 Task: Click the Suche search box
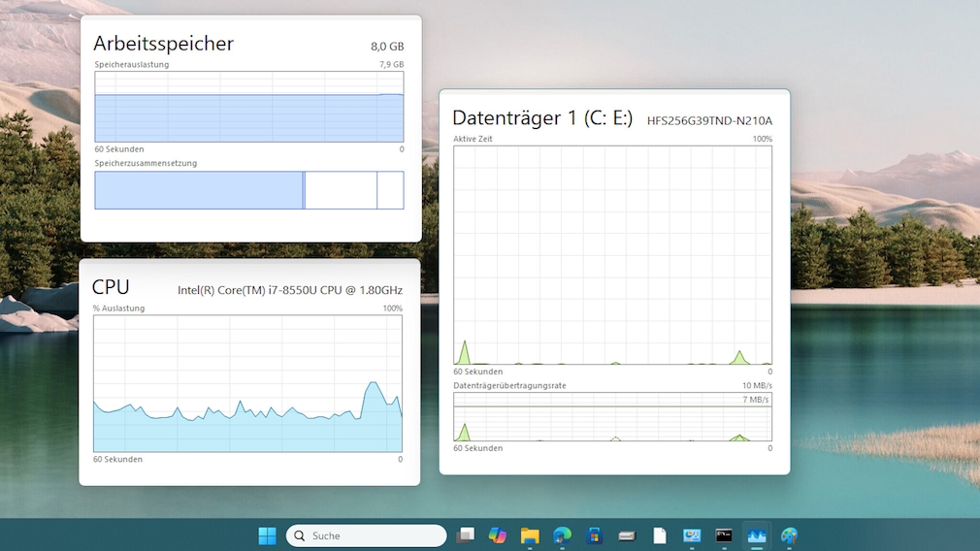(x=367, y=535)
